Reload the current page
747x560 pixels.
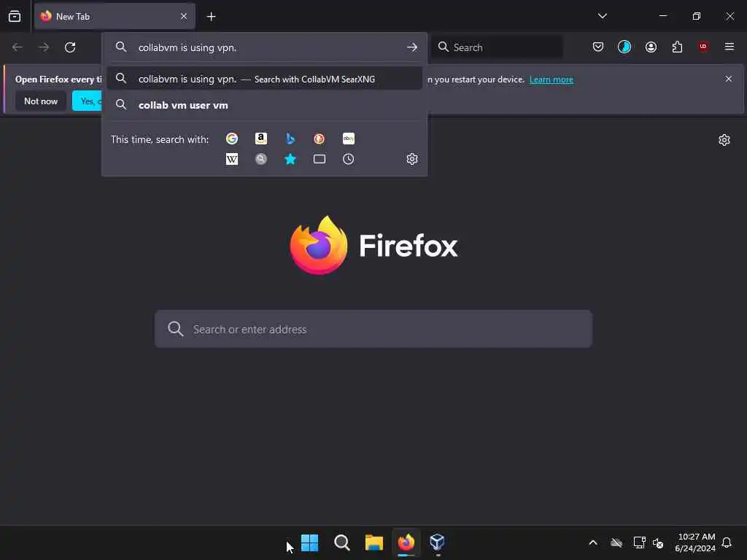click(70, 47)
